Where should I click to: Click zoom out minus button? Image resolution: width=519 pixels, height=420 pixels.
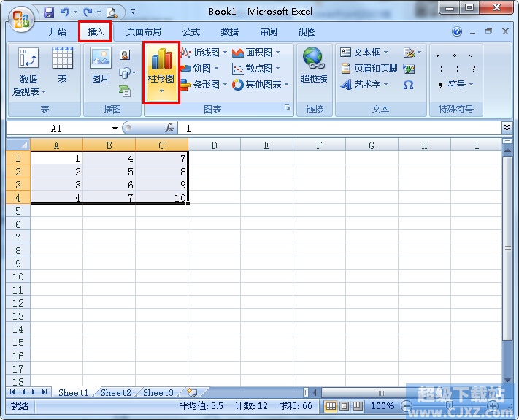pyautogui.click(x=406, y=406)
